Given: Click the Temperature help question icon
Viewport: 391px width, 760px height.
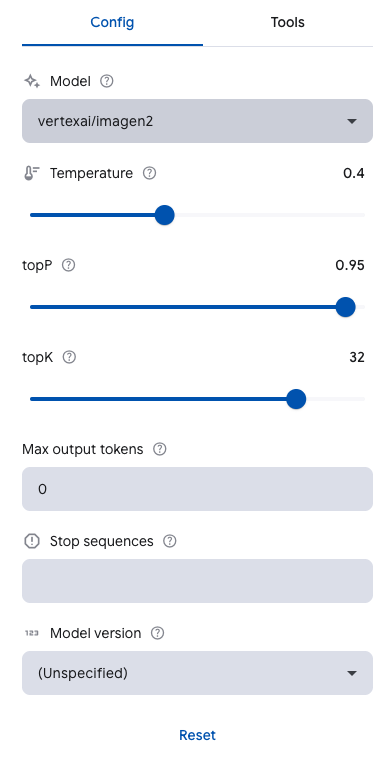Looking at the screenshot, I should [150, 174].
